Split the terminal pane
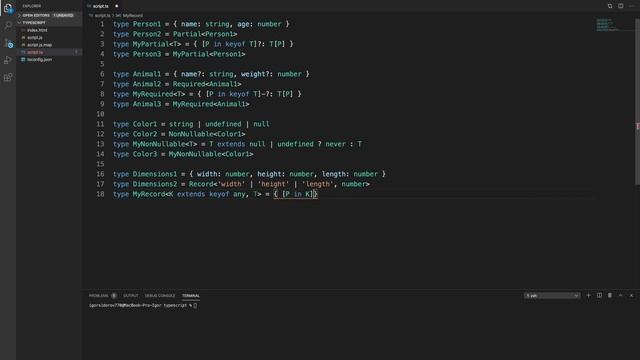 click(x=599, y=296)
